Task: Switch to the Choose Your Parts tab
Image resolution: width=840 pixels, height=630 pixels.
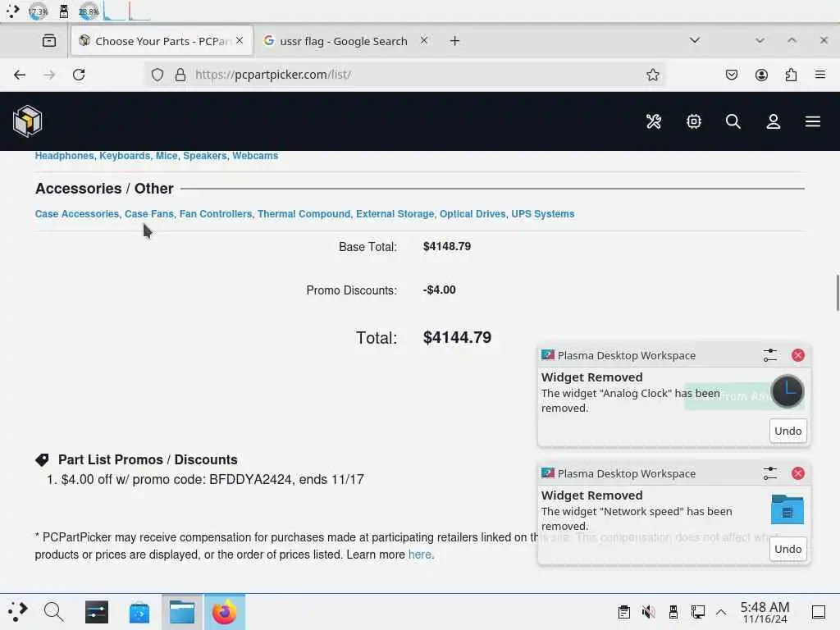Action: (162, 41)
